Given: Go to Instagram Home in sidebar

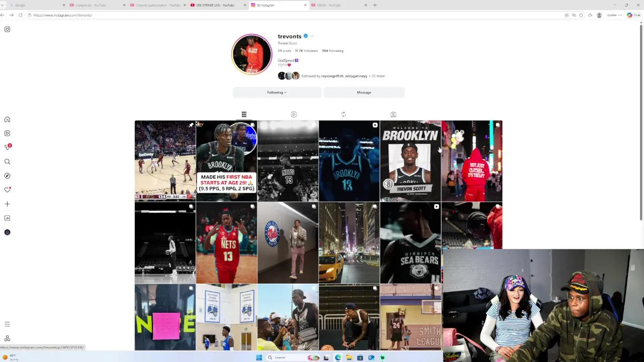Looking at the screenshot, I should (7, 119).
